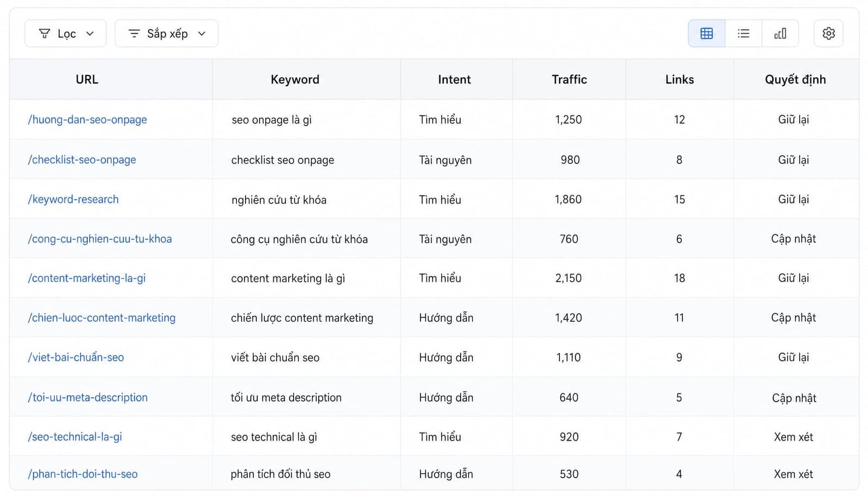
Task: Click 'Xem xét' for seo-technical-la-gi row
Action: click(x=794, y=437)
